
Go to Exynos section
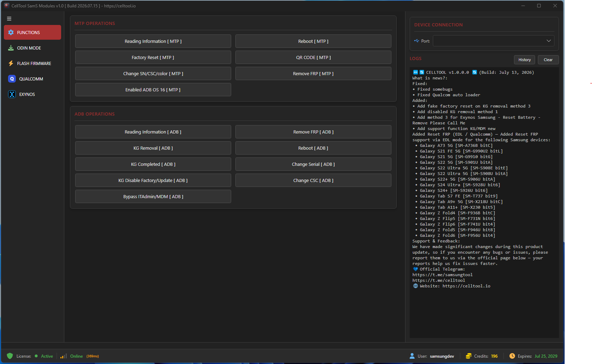(32, 94)
